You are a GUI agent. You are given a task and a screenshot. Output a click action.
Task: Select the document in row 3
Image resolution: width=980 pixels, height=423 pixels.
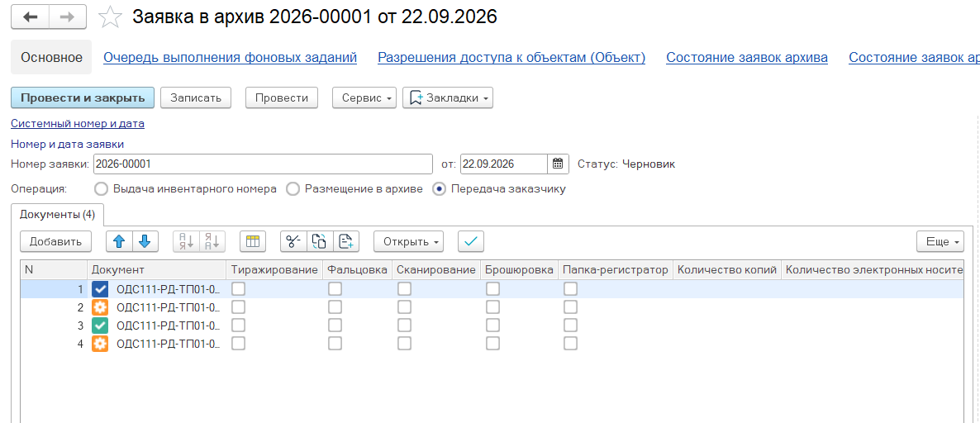coord(168,325)
